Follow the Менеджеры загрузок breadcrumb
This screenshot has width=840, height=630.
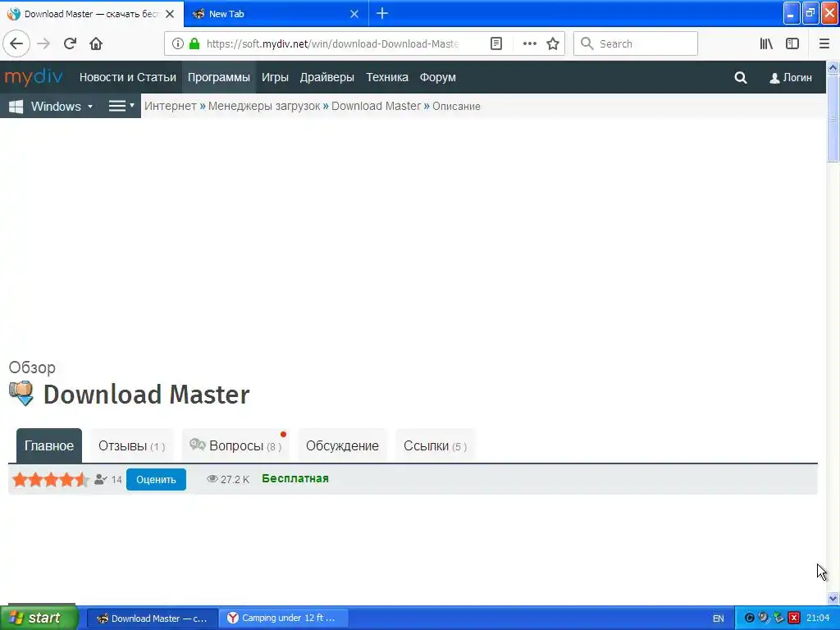[x=264, y=106]
